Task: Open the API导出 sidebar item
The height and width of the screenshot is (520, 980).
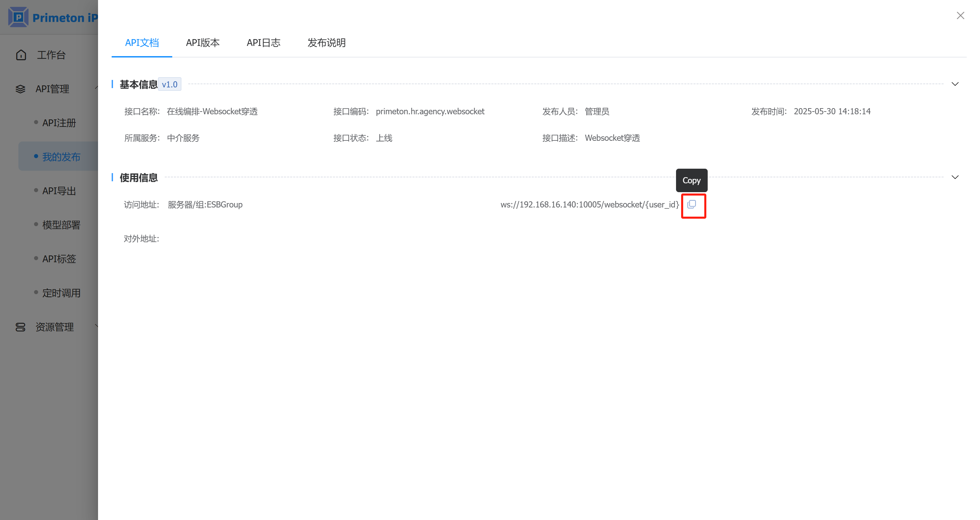Action: (59, 191)
